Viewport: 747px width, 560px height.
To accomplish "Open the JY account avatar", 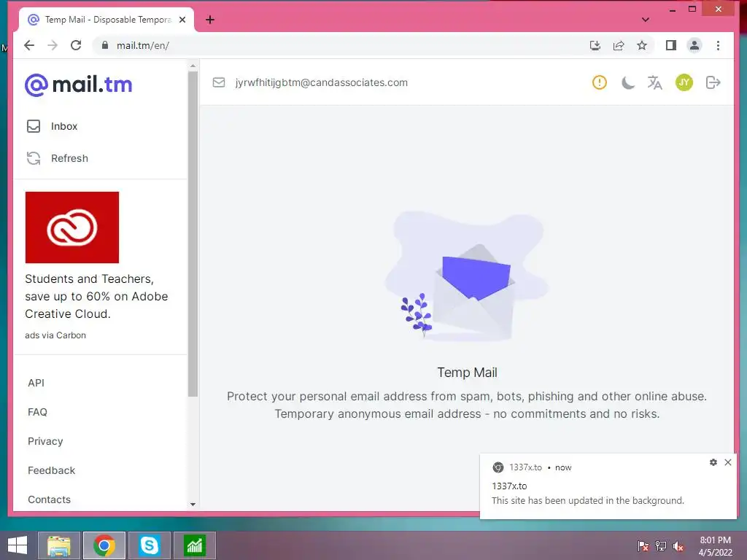I will (684, 82).
